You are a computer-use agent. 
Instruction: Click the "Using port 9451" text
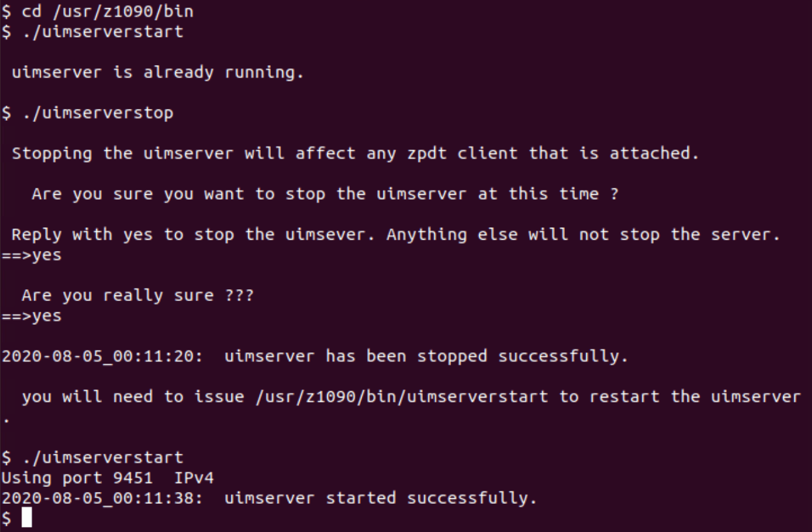pyautogui.click(x=76, y=478)
